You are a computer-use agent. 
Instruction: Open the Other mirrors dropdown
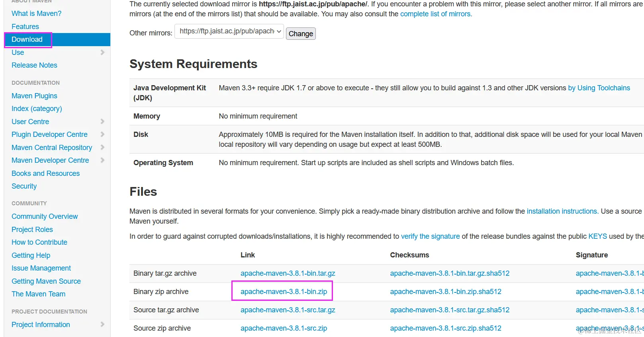[229, 31]
